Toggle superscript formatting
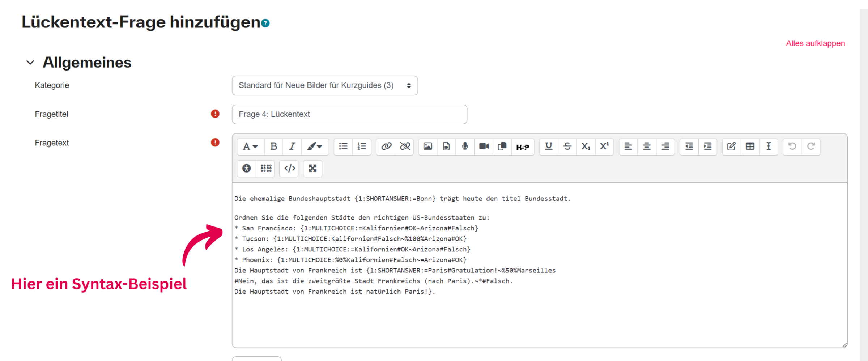The image size is (868, 361). (604, 146)
